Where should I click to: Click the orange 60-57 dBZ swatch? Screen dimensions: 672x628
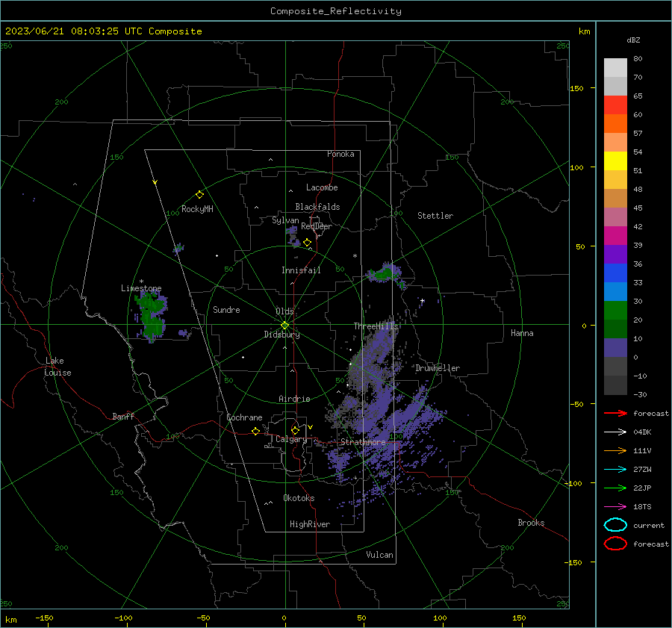615,124
